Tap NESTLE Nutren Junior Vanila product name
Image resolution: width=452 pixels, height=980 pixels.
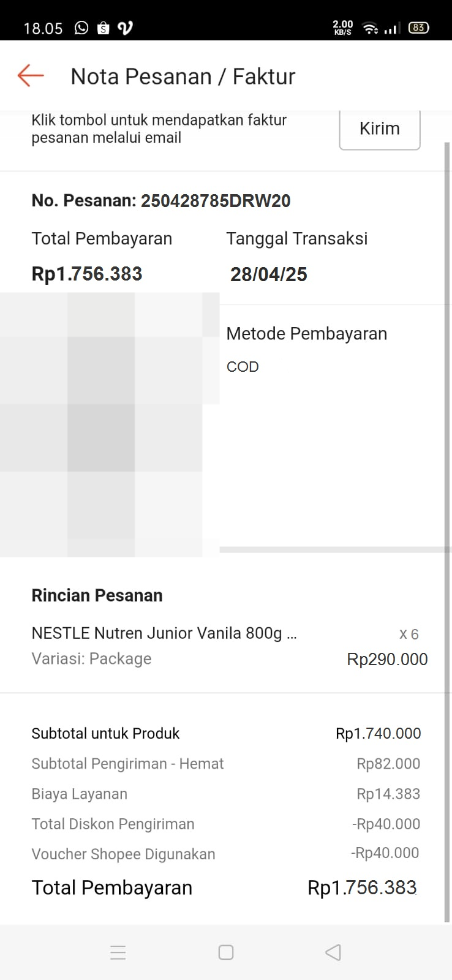164,633
